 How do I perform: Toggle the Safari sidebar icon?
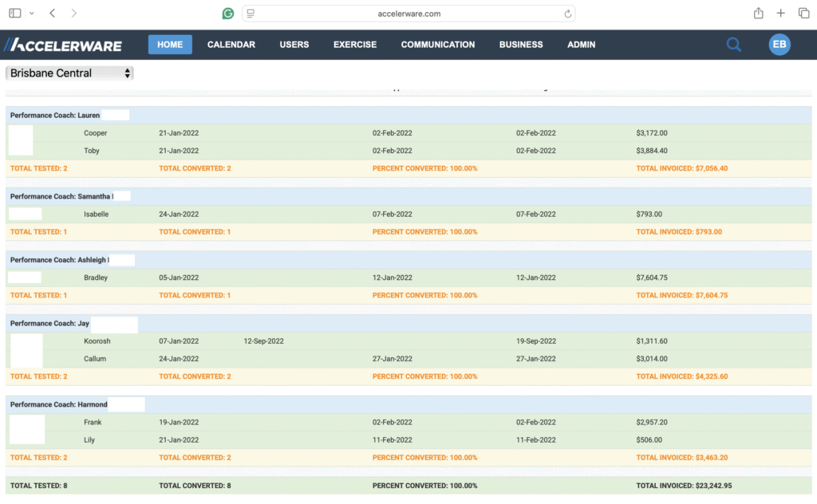point(14,14)
